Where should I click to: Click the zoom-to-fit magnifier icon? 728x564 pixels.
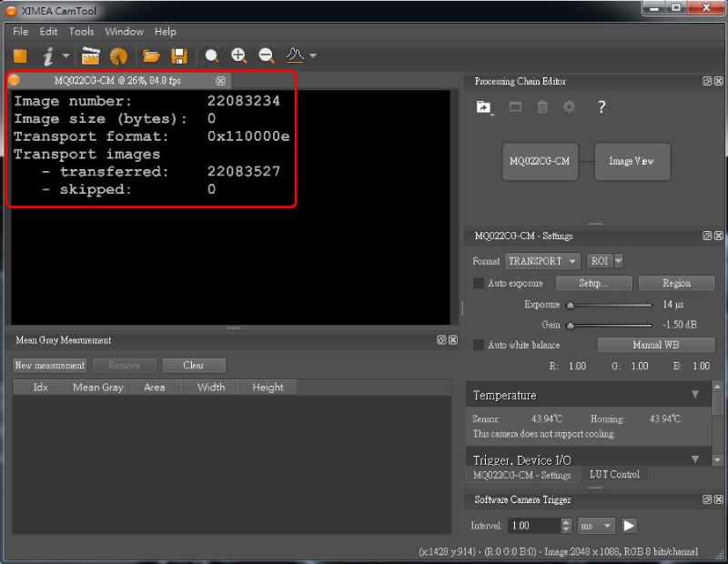(x=212, y=55)
